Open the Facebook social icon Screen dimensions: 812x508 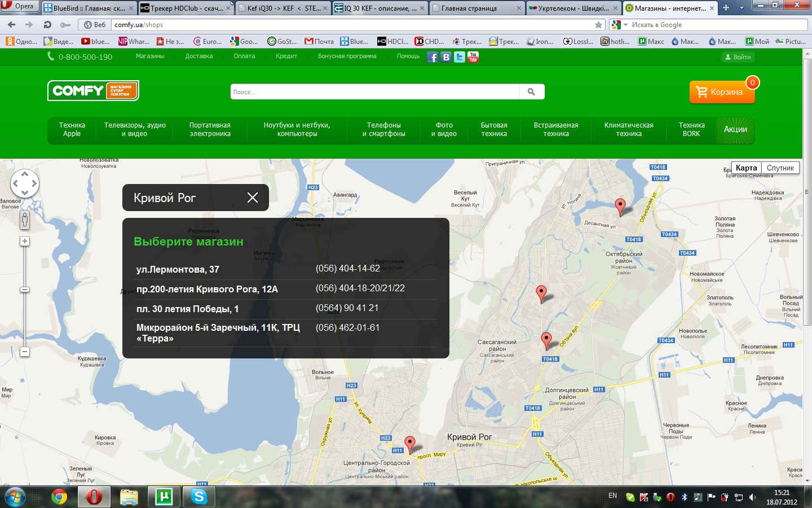click(433, 57)
